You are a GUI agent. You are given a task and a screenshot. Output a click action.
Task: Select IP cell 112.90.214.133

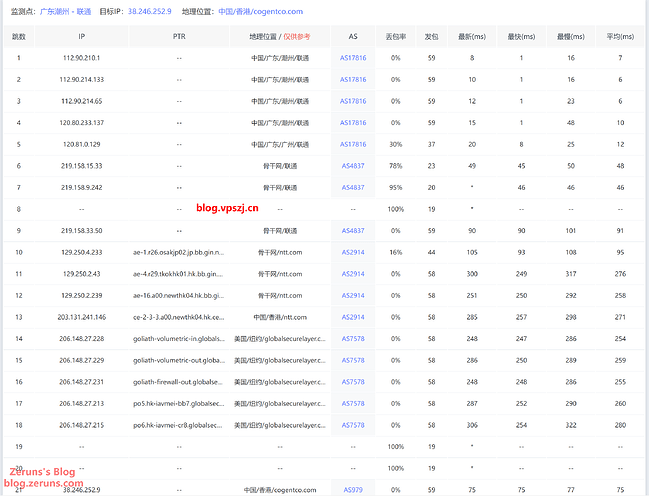82,79
